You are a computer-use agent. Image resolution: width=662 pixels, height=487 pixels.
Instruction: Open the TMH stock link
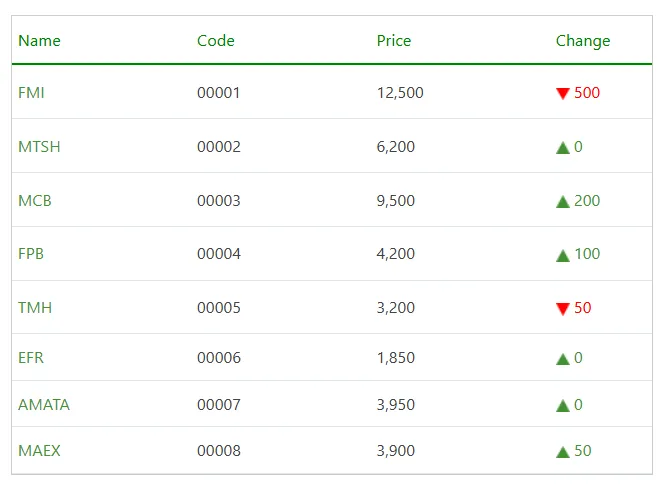tap(35, 308)
